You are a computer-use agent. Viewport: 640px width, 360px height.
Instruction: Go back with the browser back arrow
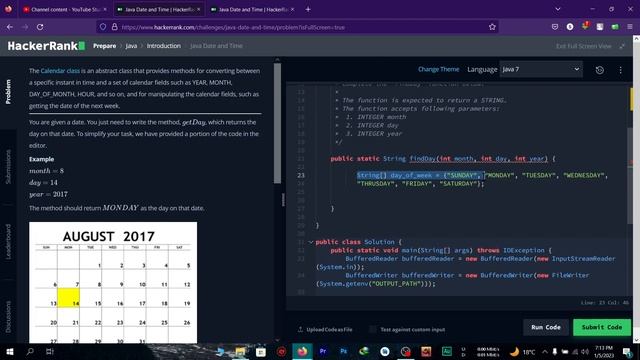[x=10, y=27]
